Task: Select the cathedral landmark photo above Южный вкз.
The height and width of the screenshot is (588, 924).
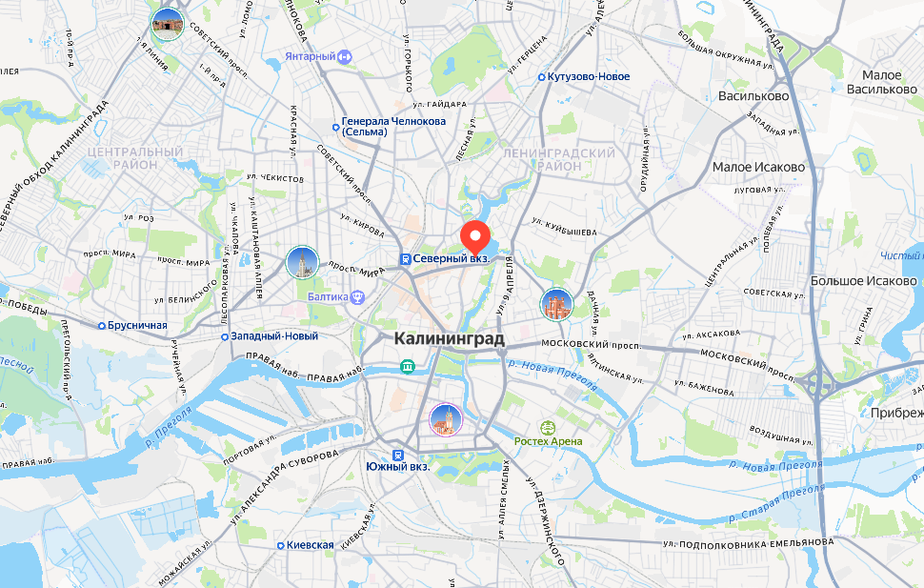Action: click(x=446, y=420)
